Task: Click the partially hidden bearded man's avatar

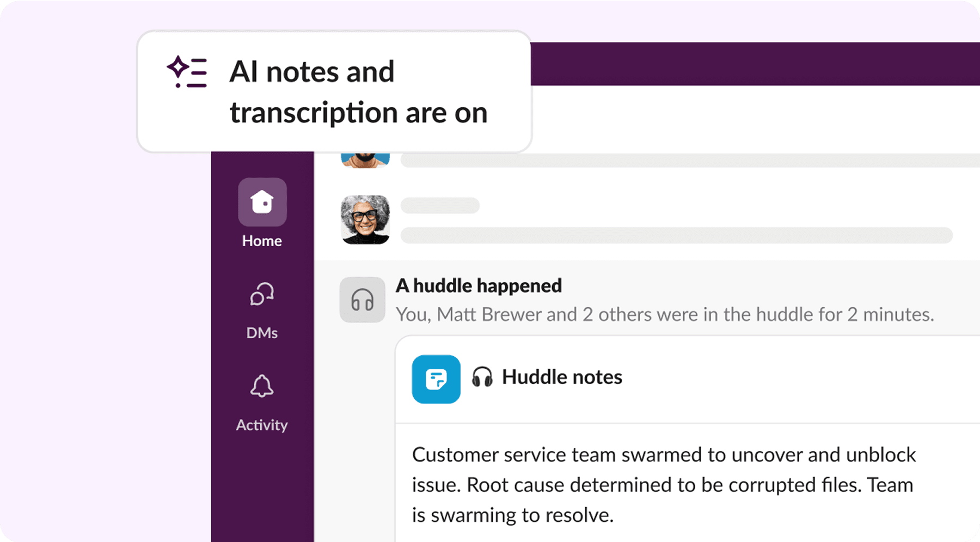Action: tap(365, 160)
